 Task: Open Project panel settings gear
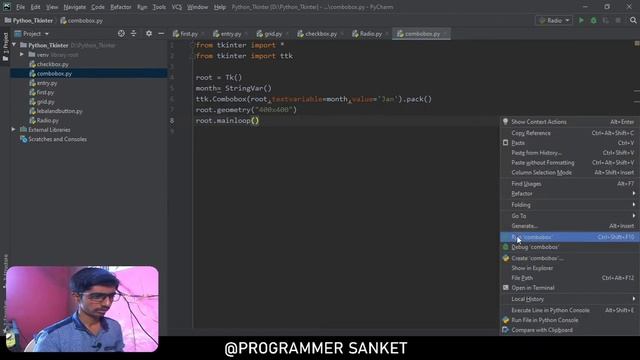coord(149,33)
